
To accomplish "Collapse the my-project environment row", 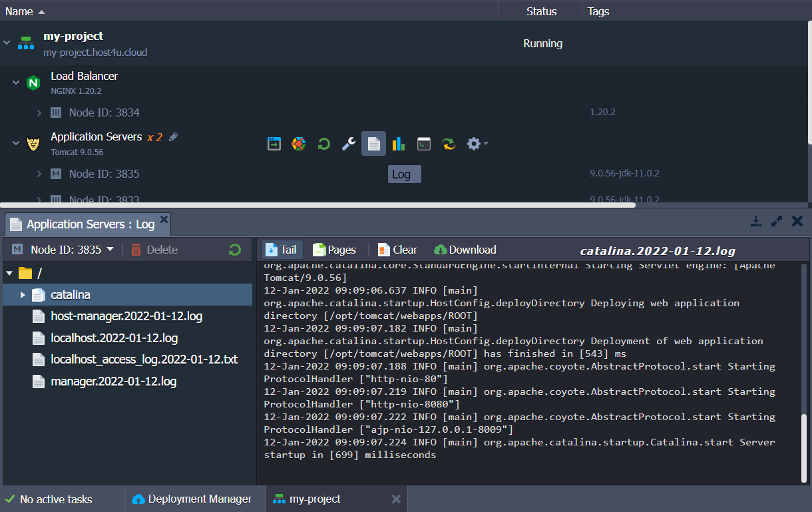I will click(7, 42).
